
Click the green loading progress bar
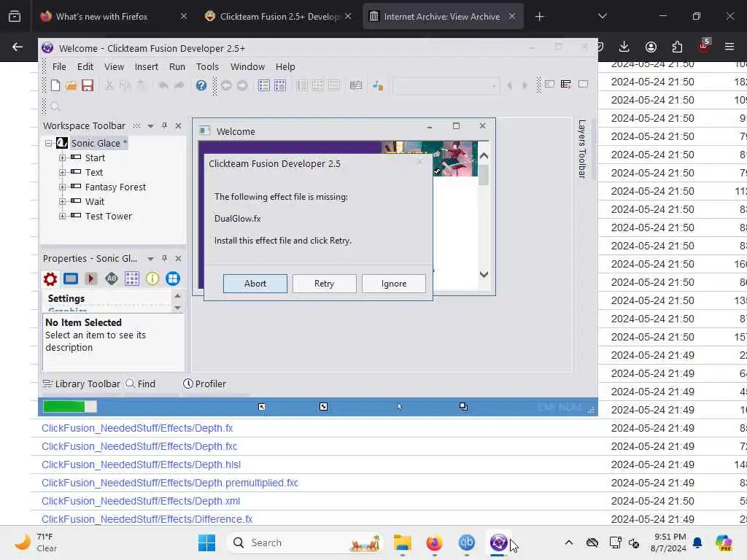[70, 407]
